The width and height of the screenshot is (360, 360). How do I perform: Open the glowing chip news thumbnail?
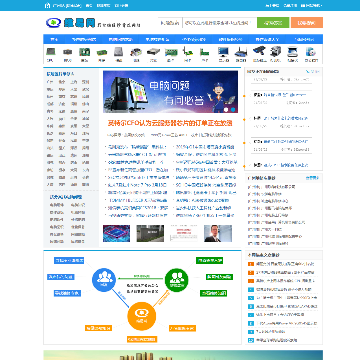pyautogui.click(x=116, y=233)
